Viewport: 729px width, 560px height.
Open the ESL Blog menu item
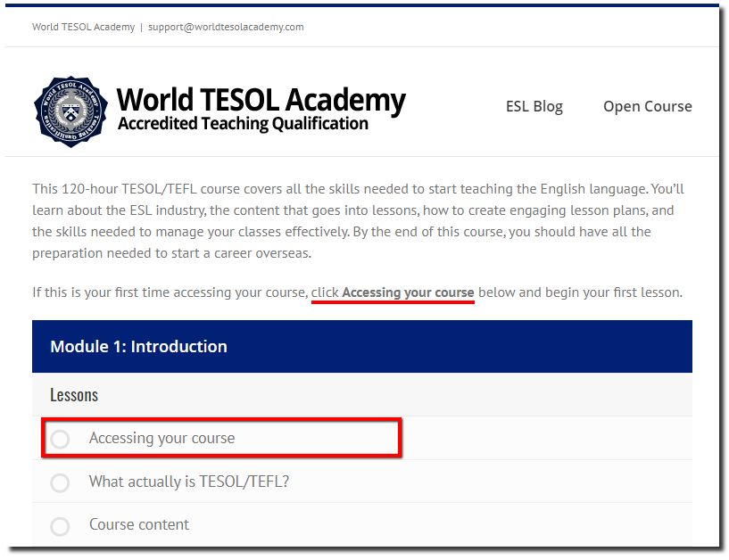coord(534,106)
